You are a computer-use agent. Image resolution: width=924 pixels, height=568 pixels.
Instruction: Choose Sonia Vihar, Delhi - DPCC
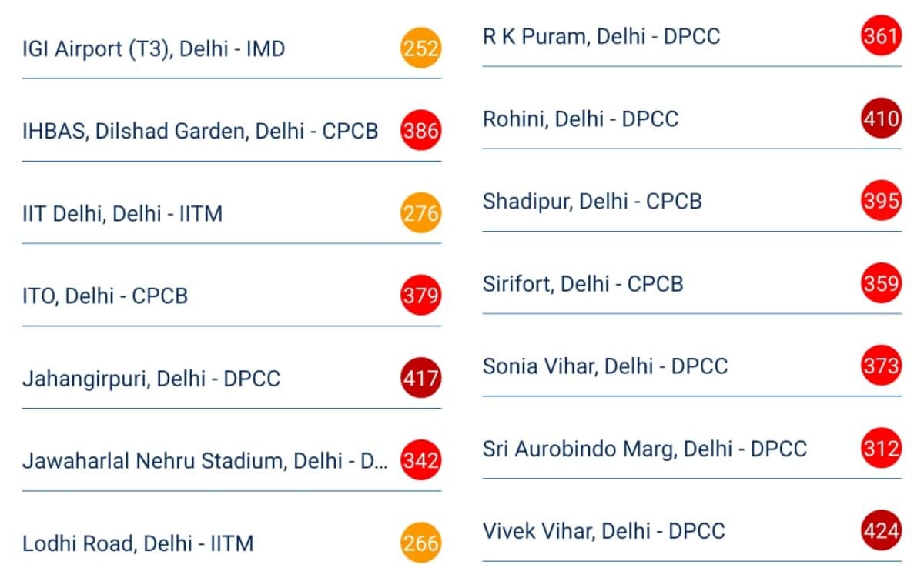tap(604, 366)
